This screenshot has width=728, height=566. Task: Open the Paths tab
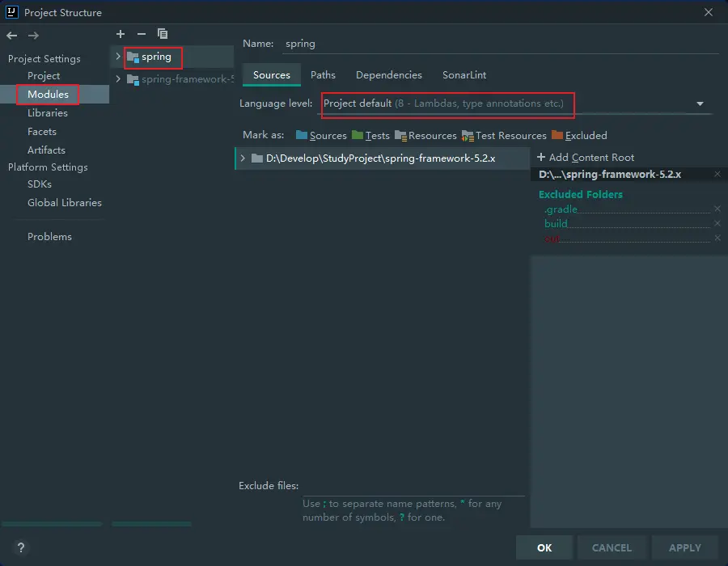tap(323, 75)
